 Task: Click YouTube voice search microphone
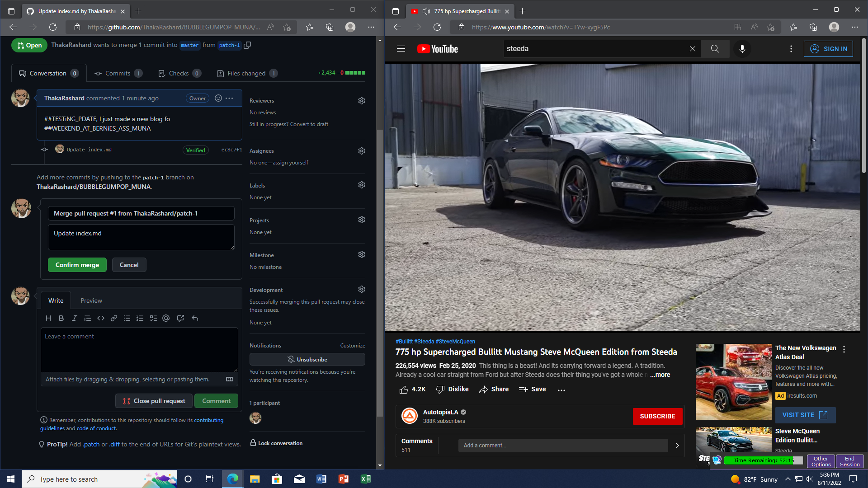point(742,49)
